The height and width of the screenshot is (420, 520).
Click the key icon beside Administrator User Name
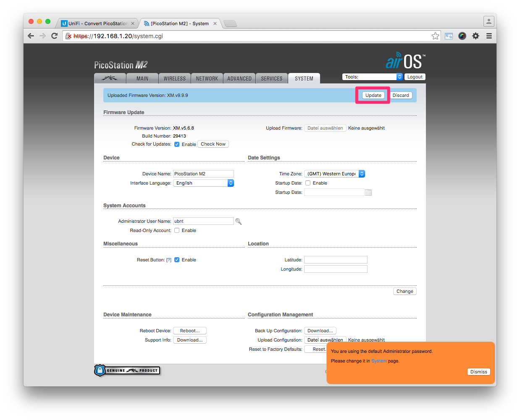pyautogui.click(x=239, y=222)
